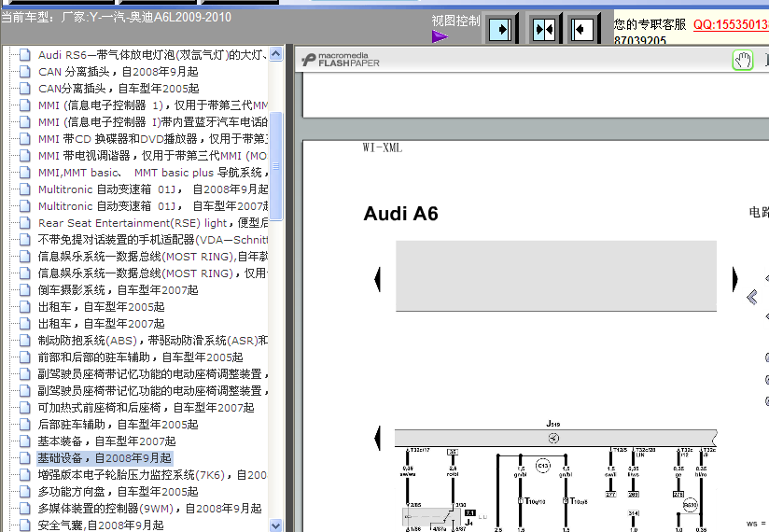
Task: Open 前部和后部的驻车辅助,自车型年2005起
Action: 140,357
